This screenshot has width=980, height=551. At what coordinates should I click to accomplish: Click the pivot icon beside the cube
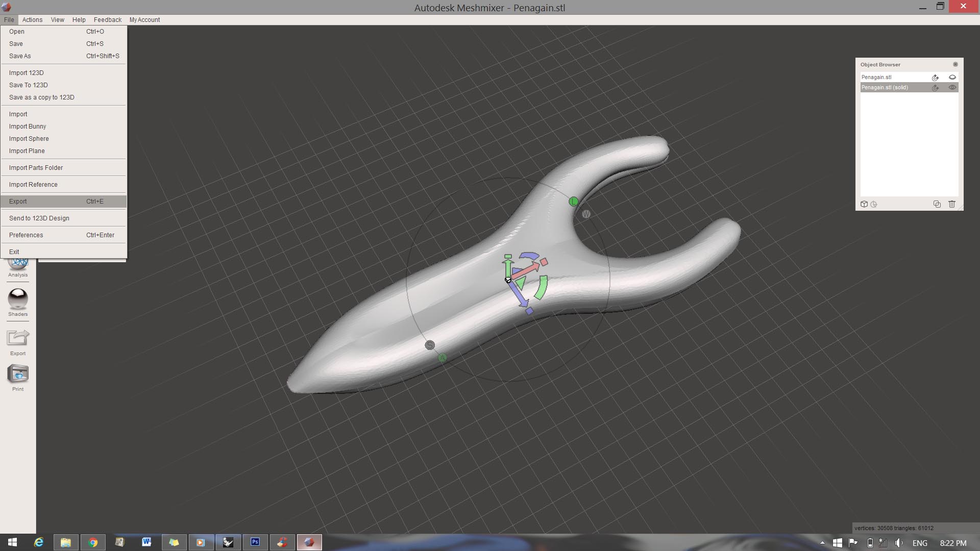(x=874, y=204)
